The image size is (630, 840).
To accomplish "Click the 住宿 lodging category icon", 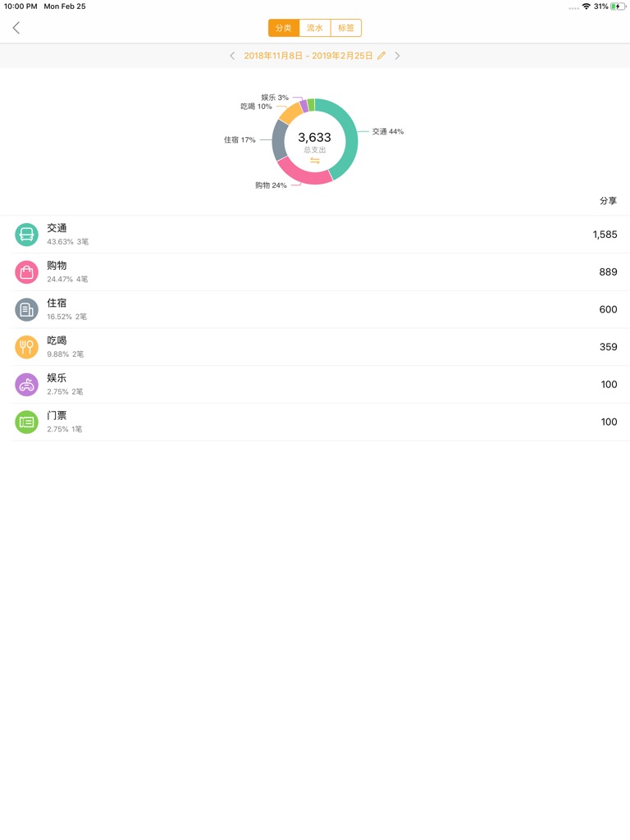I will coord(26,309).
